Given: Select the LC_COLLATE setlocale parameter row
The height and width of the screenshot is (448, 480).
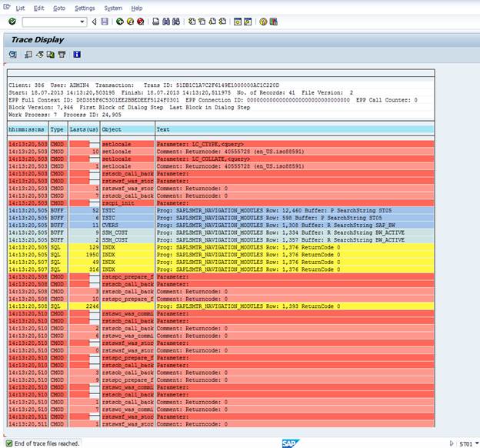Looking at the screenshot, I should (221, 159).
